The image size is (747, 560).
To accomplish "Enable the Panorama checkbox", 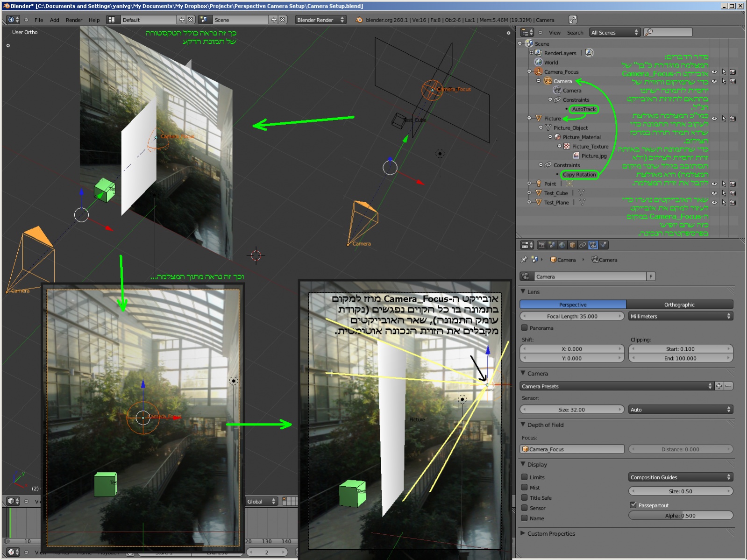I will coord(525,328).
